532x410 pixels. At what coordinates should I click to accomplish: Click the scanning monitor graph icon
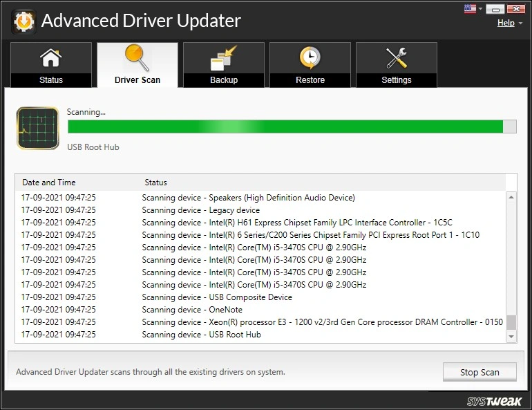point(37,128)
